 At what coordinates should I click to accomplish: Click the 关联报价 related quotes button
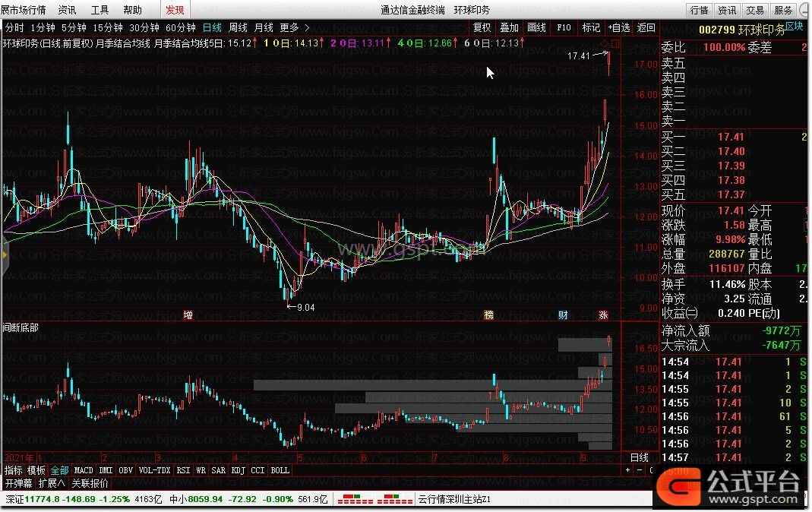pyautogui.click(x=90, y=484)
